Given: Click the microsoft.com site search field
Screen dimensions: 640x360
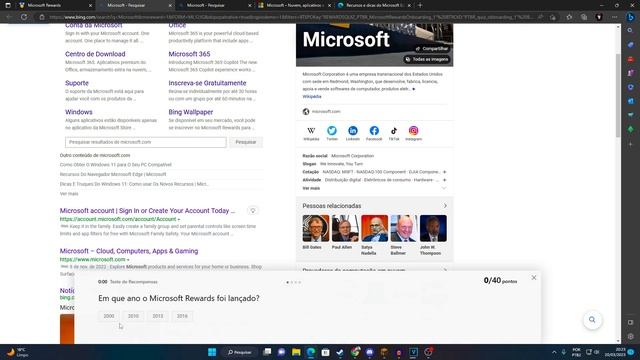Looking at the screenshot, I should coord(145,142).
